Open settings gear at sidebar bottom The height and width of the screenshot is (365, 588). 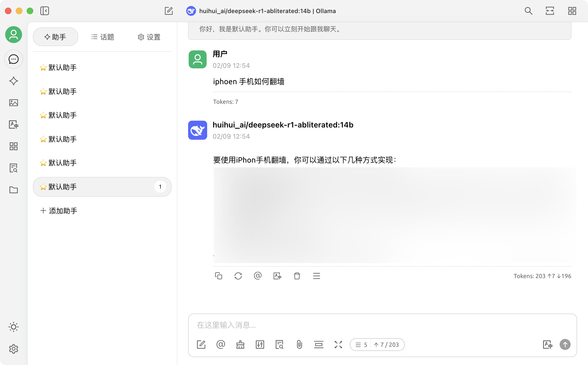14,349
